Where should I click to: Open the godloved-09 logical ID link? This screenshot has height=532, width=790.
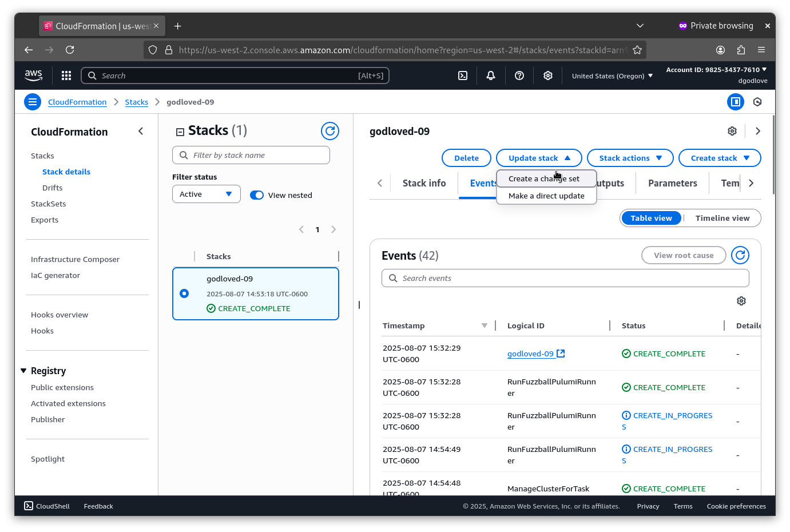(x=530, y=354)
